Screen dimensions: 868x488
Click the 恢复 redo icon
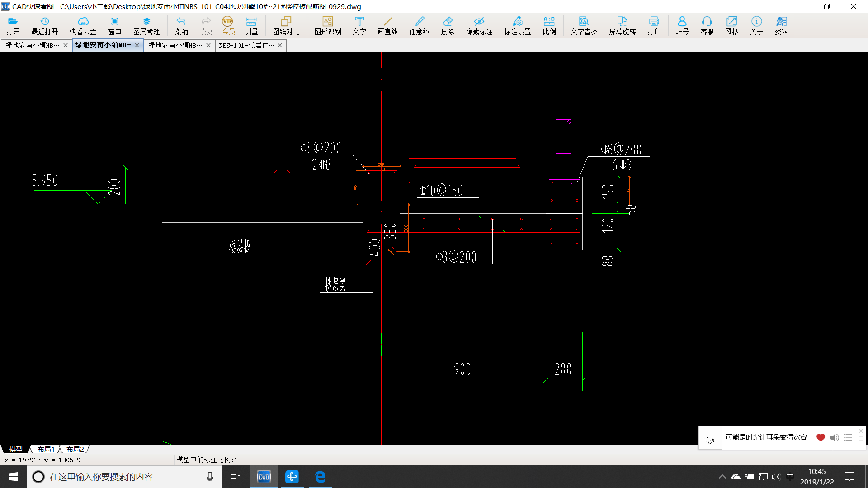(206, 25)
